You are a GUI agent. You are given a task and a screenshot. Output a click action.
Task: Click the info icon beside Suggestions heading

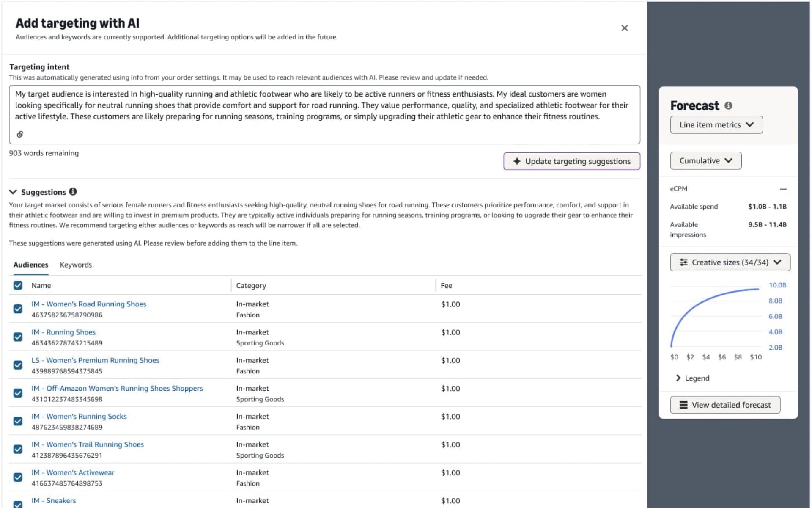[72, 191]
